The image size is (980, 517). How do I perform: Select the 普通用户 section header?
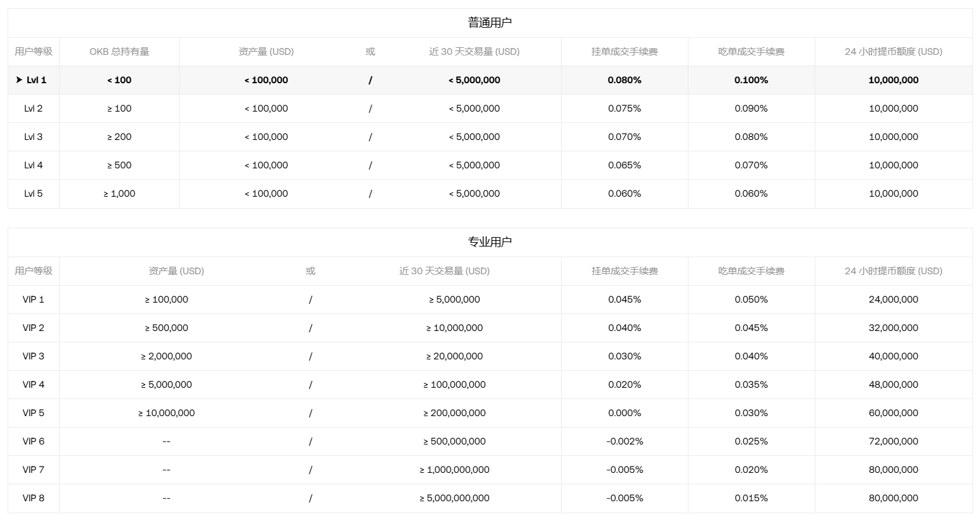point(490,23)
